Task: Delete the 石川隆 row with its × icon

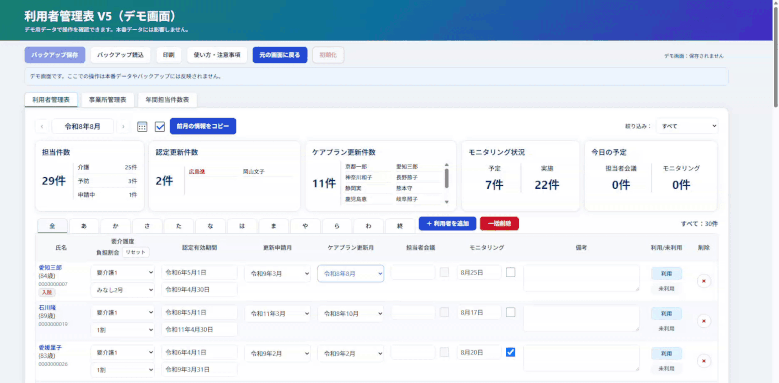Action: tap(703, 321)
